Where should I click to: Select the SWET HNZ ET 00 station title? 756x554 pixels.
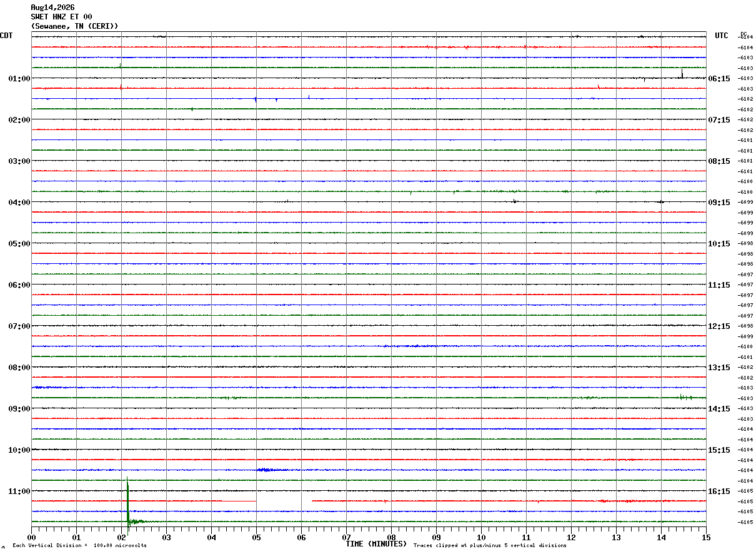[61, 17]
